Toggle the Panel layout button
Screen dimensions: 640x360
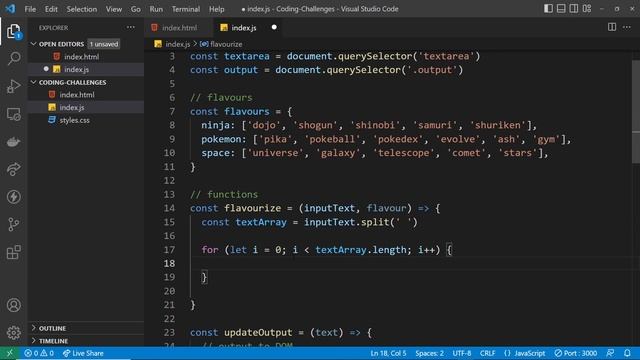pyautogui.click(x=561, y=9)
